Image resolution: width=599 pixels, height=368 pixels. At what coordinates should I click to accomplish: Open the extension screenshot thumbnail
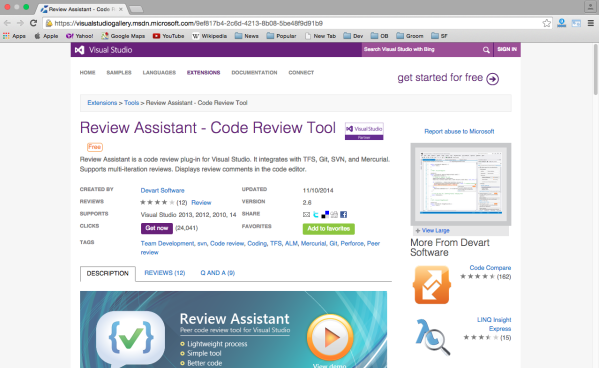point(461,184)
